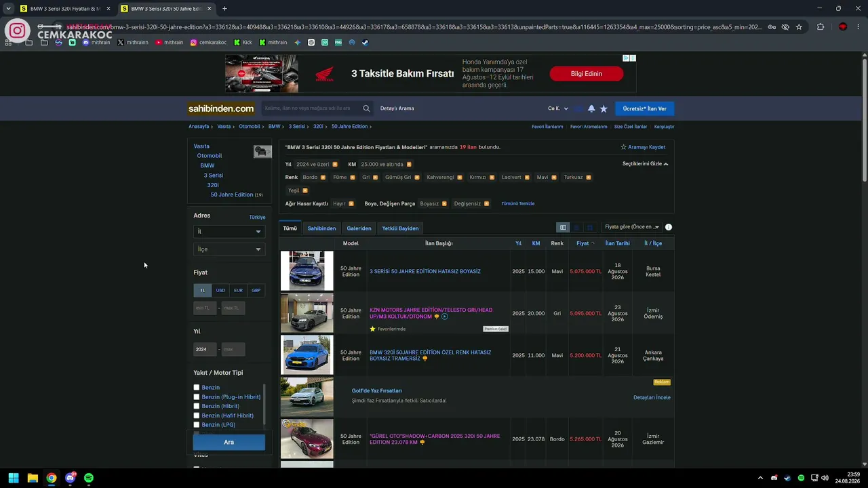Check the Benzin fuel type checkbox
This screenshot has height=488, width=868.
click(197, 388)
